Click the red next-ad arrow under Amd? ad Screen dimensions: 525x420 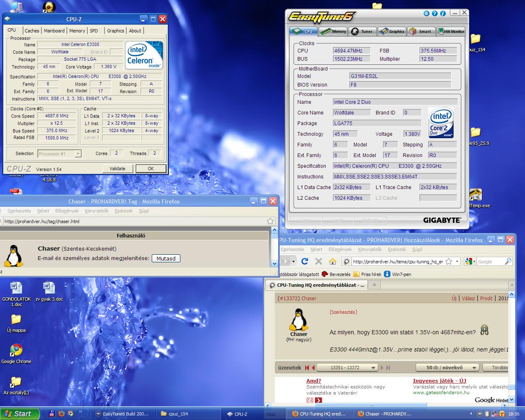pos(319,400)
